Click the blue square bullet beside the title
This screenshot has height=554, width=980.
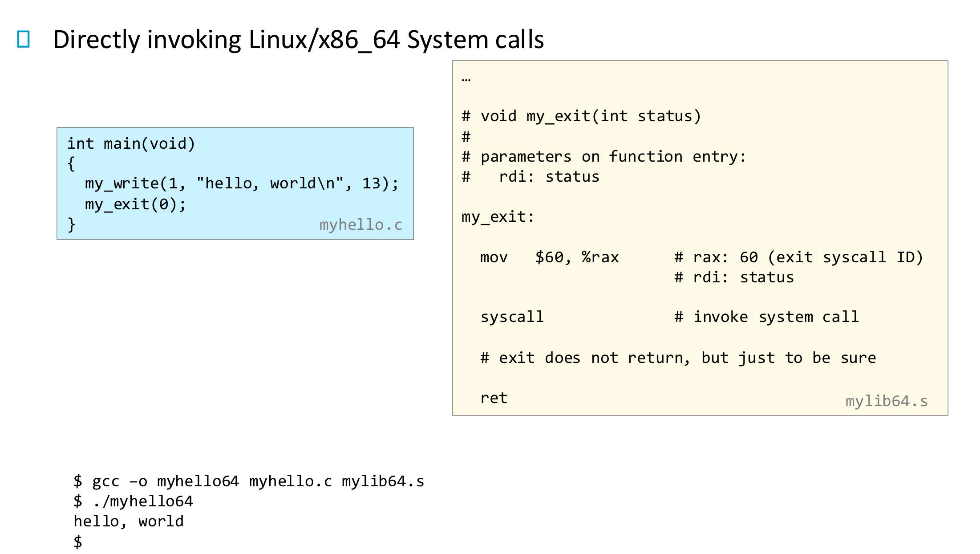(23, 39)
